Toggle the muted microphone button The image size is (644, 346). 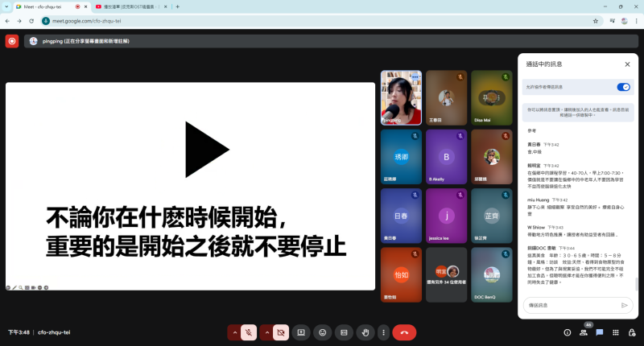pyautogui.click(x=249, y=332)
